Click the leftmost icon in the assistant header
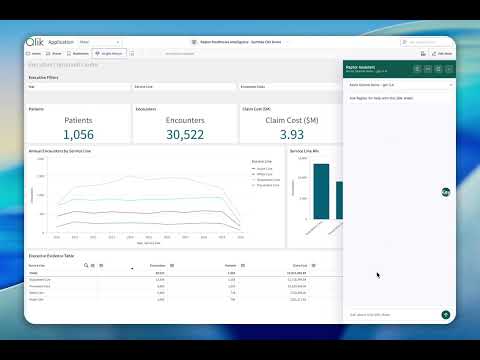 pos(417,69)
